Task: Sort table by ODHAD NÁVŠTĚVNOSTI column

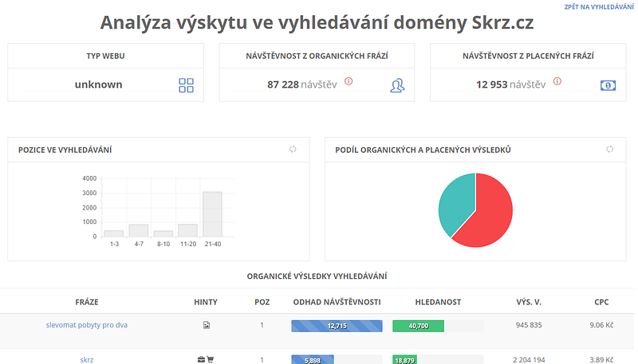Action: coord(337,302)
